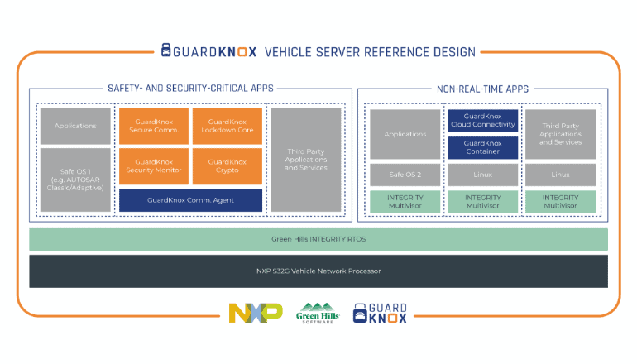This screenshot has height=364, width=637.
Task: Click Third Party Applications box in safety-critical section
Action: (x=306, y=160)
